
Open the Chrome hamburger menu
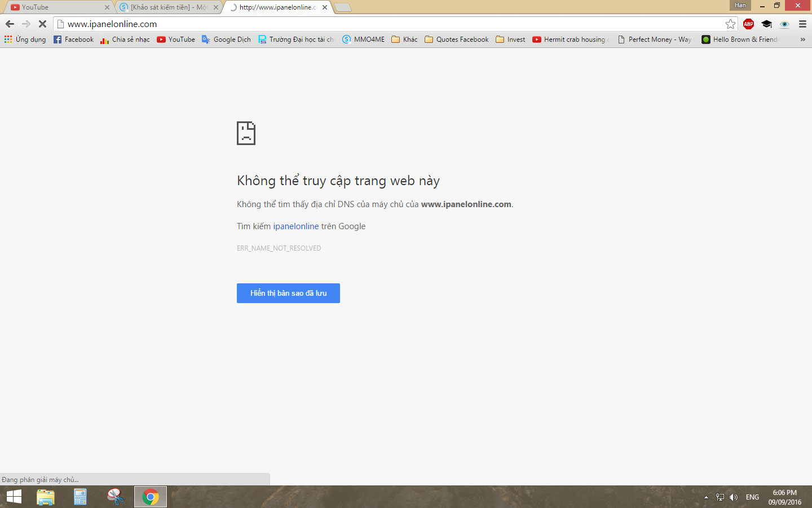tap(802, 24)
